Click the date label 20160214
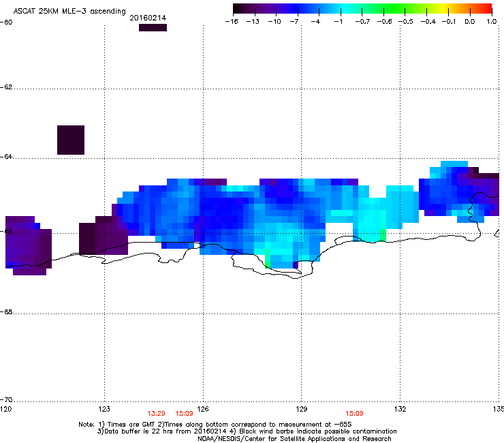This screenshot has width=504, height=443. click(148, 18)
